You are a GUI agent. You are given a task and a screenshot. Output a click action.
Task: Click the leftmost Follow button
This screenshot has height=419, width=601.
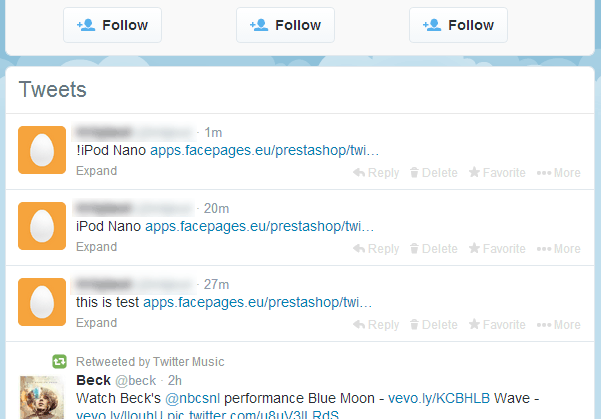click(112, 25)
